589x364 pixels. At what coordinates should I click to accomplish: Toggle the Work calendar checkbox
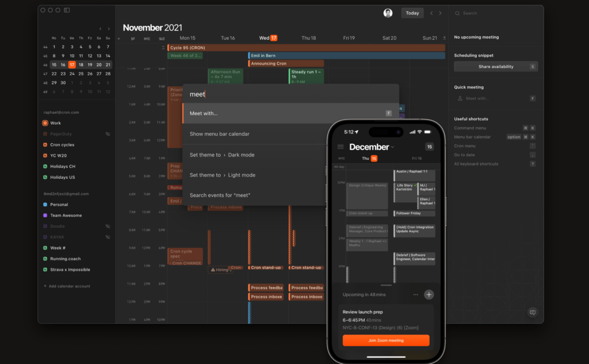point(45,123)
